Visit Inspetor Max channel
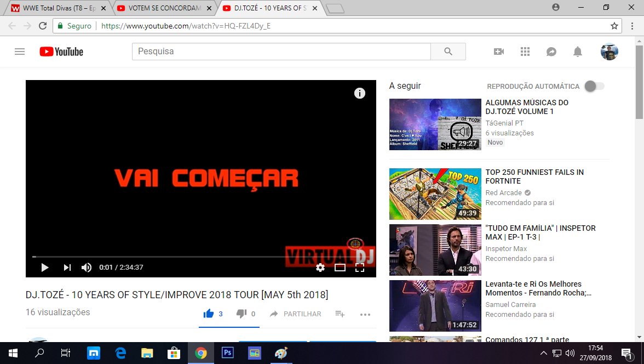The width and height of the screenshot is (644, 364). (506, 248)
